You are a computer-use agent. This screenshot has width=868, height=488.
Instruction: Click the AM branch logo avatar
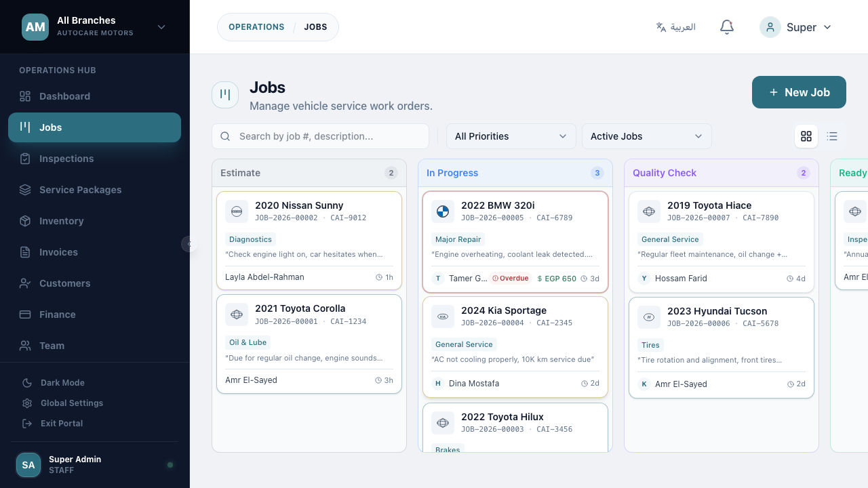coord(35,27)
